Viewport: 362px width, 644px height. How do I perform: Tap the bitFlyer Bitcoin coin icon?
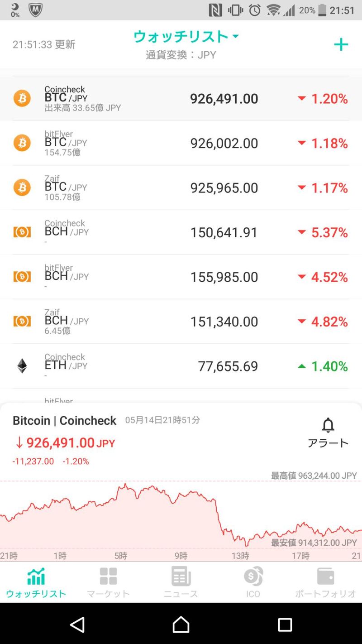click(22, 143)
